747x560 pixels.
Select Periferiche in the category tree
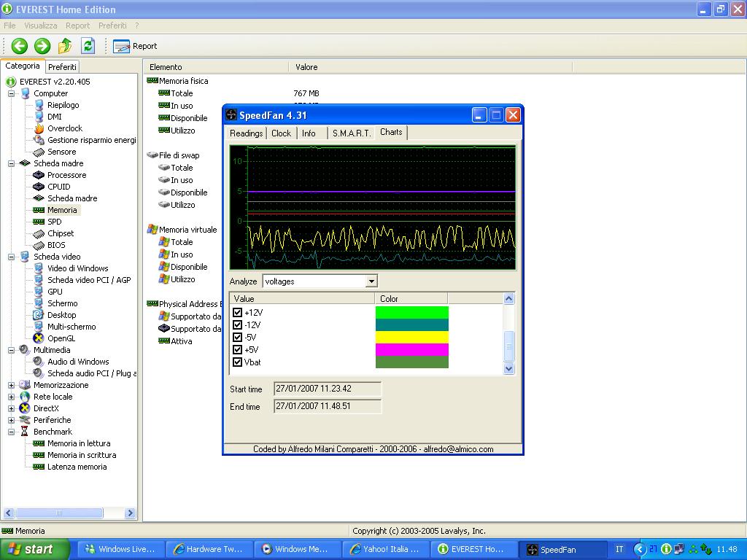click(x=52, y=420)
